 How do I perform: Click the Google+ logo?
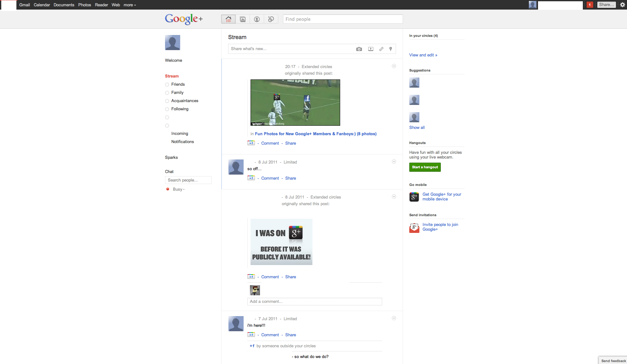(184, 19)
